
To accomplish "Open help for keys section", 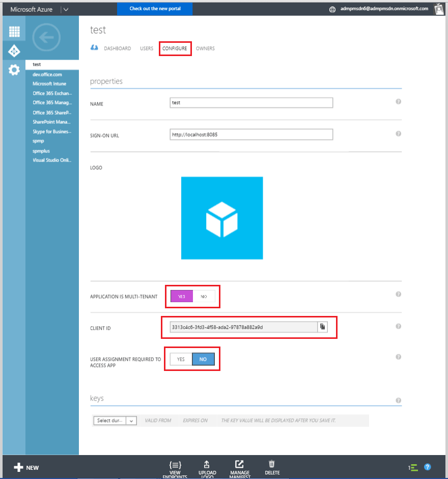I will (398, 401).
